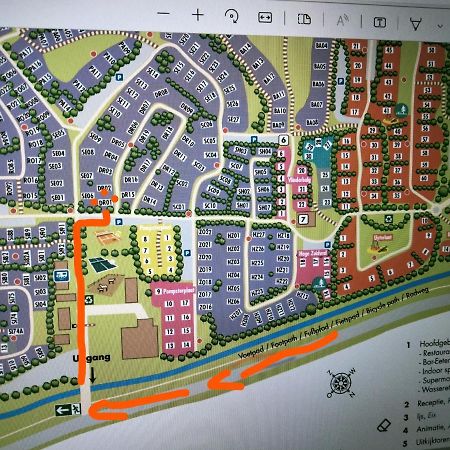Open the page view options
Image resolution: width=450 pixels, height=450 pixels.
pyautogui.click(x=304, y=19)
